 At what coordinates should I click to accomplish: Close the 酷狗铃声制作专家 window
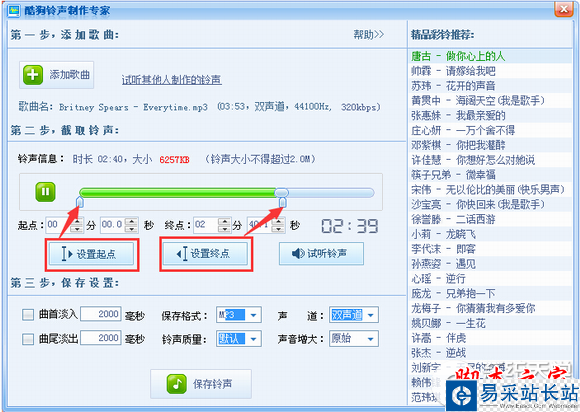click(564, 9)
